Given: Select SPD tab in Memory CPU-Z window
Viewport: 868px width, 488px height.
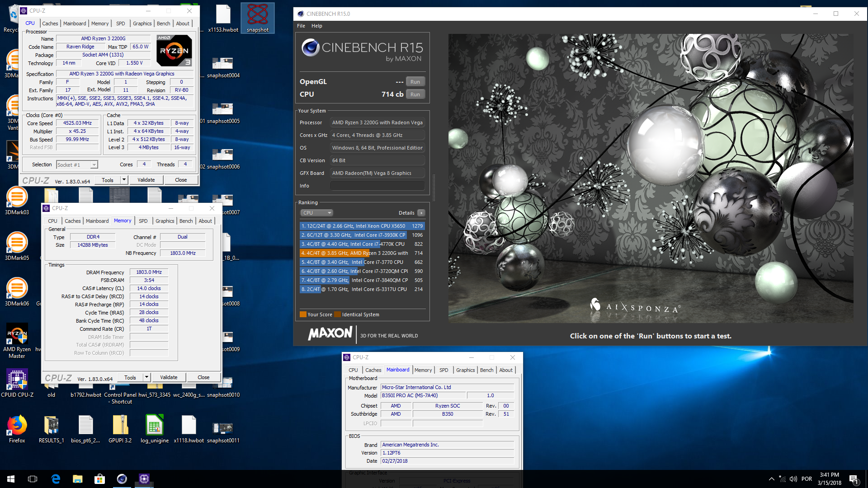Looking at the screenshot, I should point(143,221).
